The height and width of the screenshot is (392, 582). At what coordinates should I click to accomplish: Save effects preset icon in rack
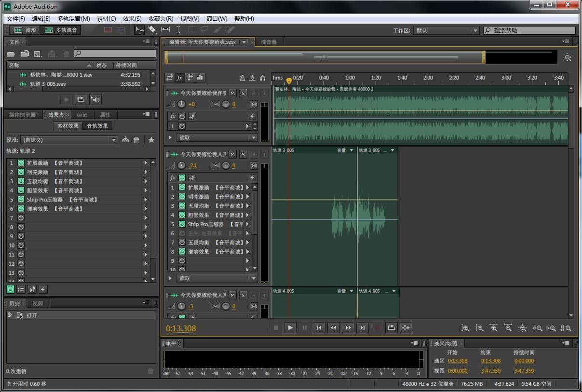coord(125,140)
